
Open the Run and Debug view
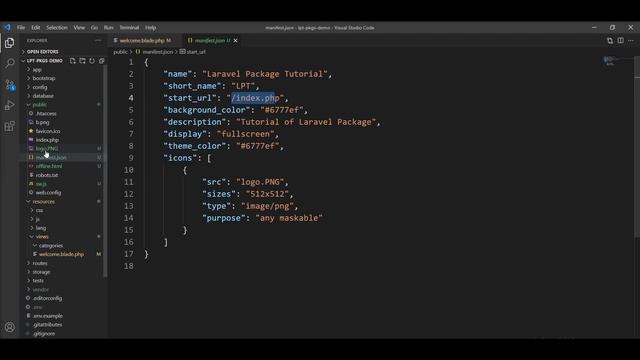pyautogui.click(x=9, y=105)
